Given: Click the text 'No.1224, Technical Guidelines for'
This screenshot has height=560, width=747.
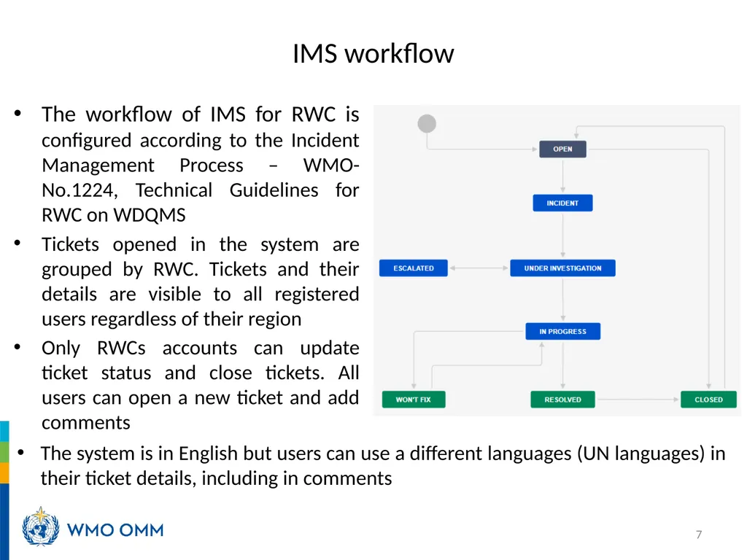Looking at the screenshot, I should pyautogui.click(x=200, y=190).
